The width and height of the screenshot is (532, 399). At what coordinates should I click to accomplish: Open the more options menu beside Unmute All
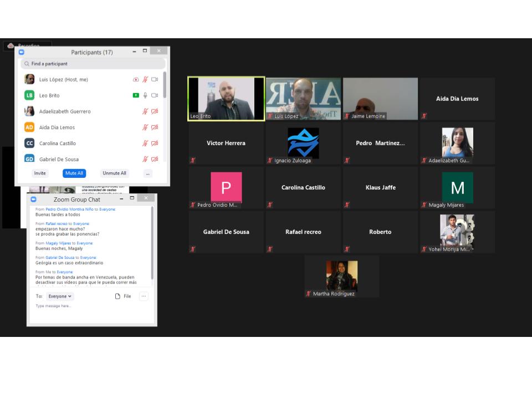tap(147, 173)
